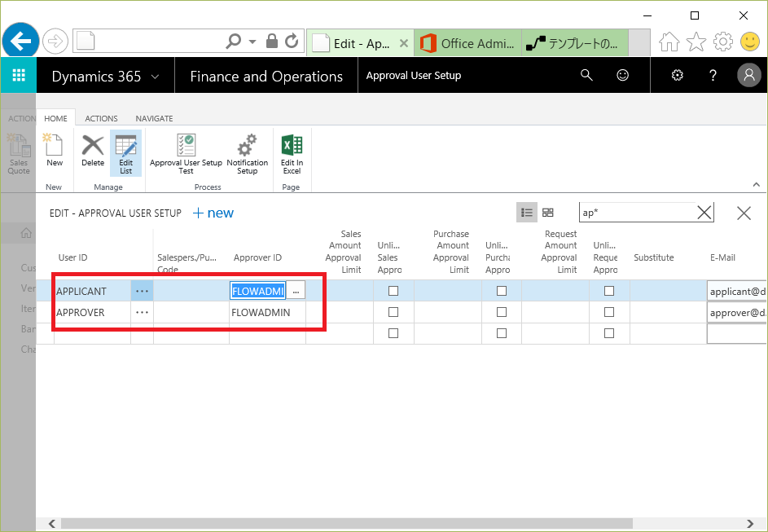Check Unlimited Purchase Approval in blank row
Screen dimensions: 768x532
pyautogui.click(x=502, y=333)
